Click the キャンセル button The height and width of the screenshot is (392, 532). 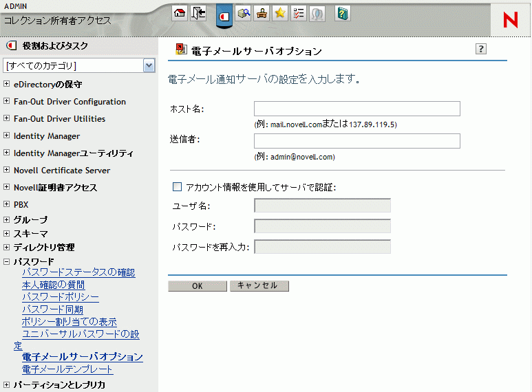(259, 286)
